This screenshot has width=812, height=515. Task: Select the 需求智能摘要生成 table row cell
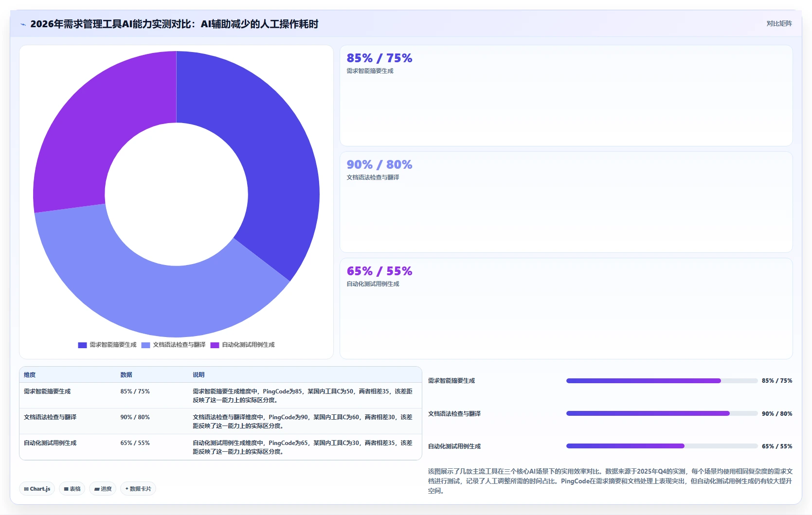click(47, 391)
